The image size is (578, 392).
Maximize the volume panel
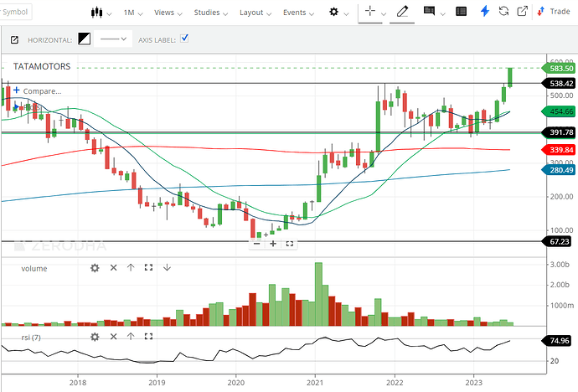148,267
